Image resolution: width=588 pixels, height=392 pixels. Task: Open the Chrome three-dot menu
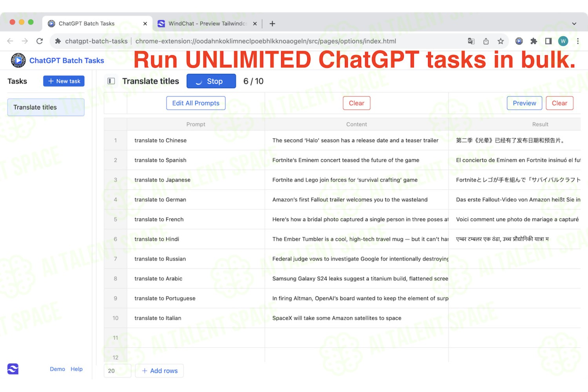pos(578,41)
